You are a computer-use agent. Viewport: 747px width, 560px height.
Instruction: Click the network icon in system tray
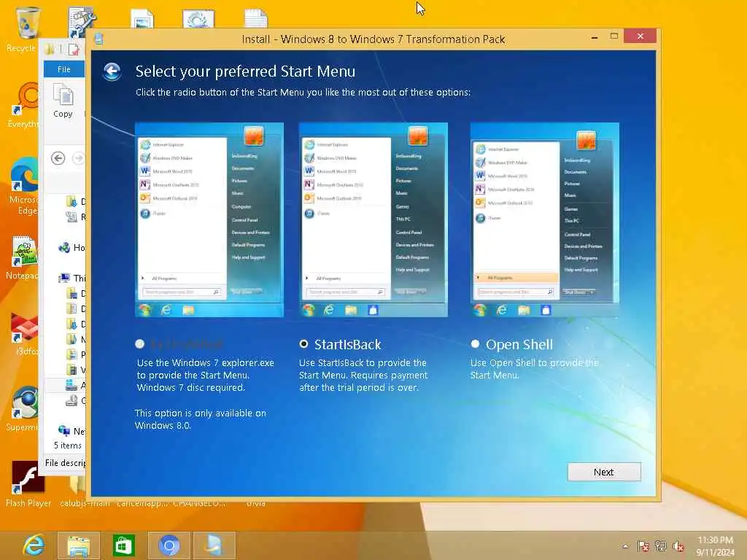tap(661, 546)
